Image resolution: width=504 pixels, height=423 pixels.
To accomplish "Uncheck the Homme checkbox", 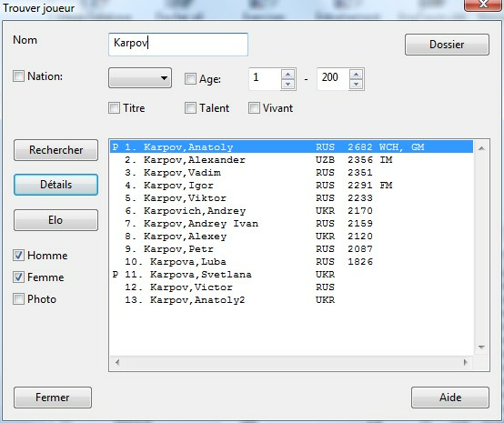I will coord(18,256).
